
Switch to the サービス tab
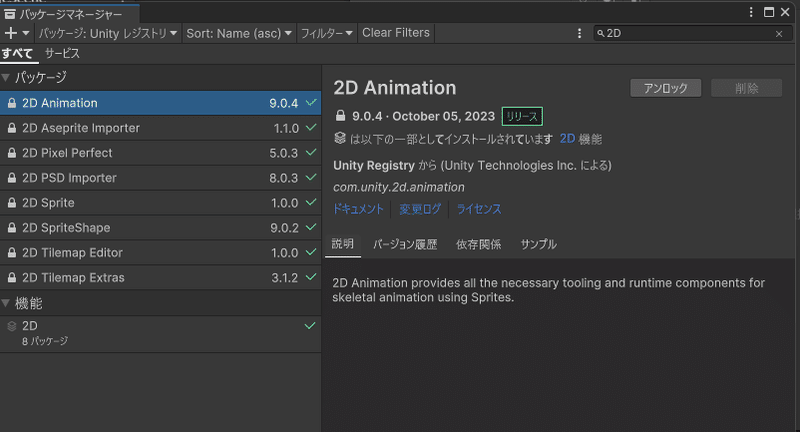(x=62, y=53)
